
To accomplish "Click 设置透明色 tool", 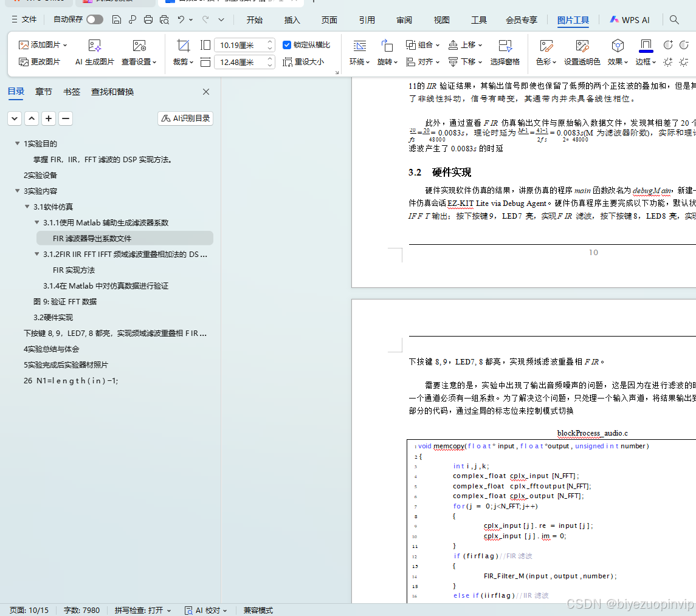I will tap(582, 53).
